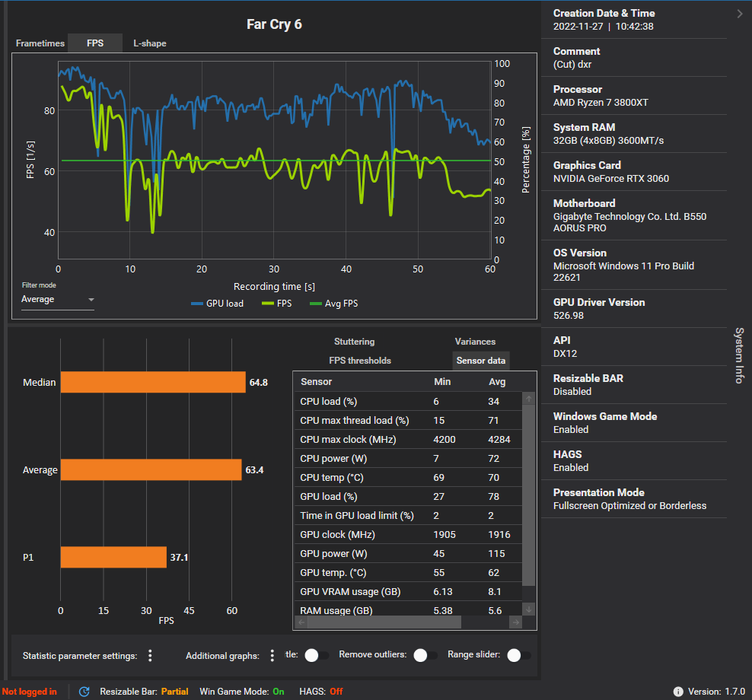Toggle the title switch
752x700 pixels.
click(316, 655)
